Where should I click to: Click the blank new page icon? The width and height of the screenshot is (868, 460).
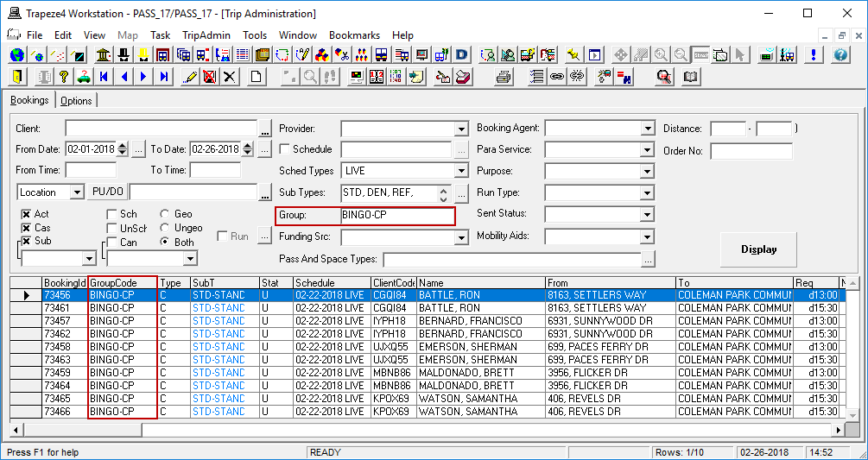[x=256, y=77]
